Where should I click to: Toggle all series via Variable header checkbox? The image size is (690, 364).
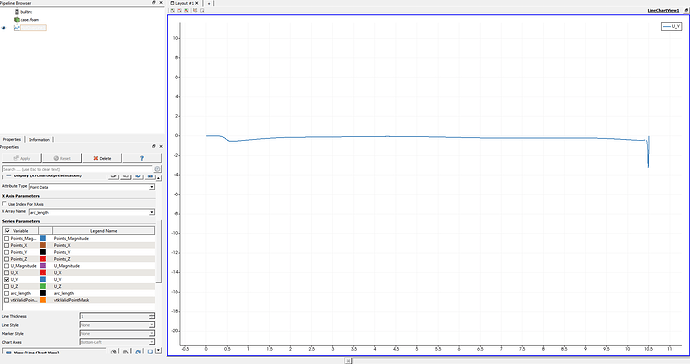pyautogui.click(x=7, y=231)
